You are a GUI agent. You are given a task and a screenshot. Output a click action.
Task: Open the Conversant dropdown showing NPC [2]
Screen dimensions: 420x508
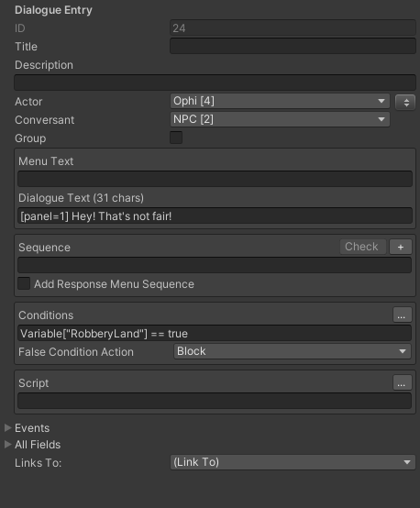click(280, 119)
